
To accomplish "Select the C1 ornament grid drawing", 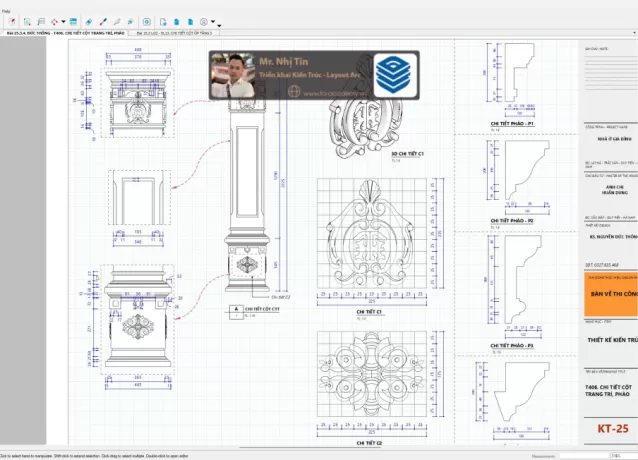I will (372, 233).
